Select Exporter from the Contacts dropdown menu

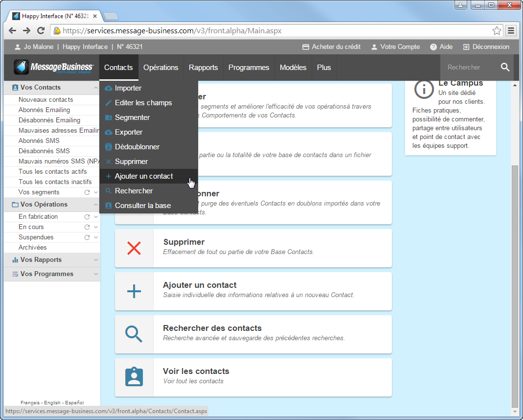click(129, 132)
